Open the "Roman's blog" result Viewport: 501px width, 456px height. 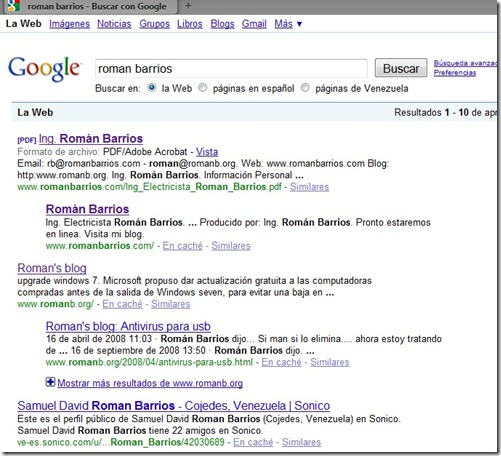pos(52,268)
